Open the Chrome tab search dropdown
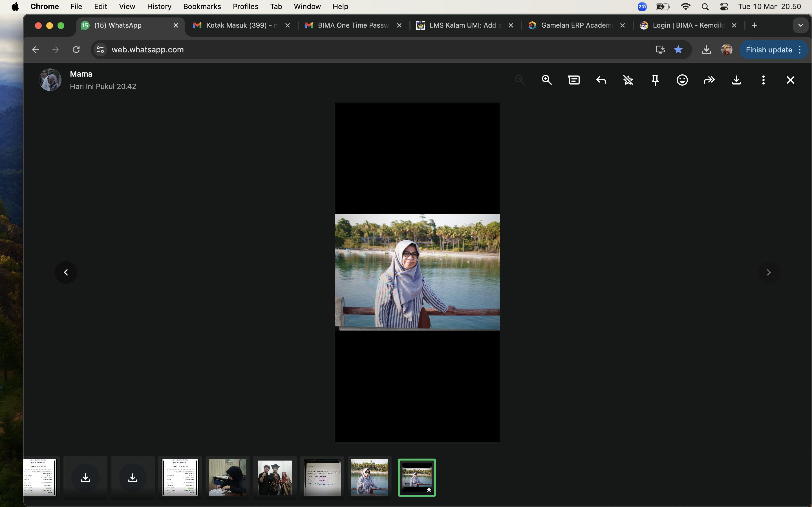 click(801, 25)
